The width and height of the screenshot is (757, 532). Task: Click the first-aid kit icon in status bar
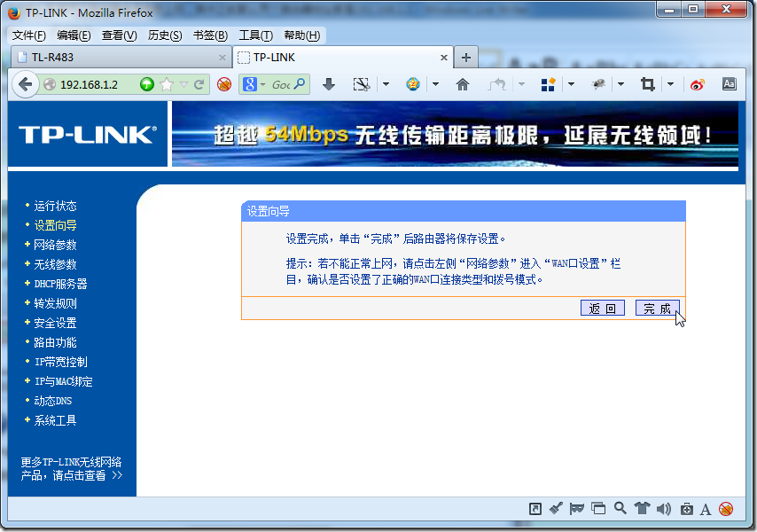click(x=686, y=509)
